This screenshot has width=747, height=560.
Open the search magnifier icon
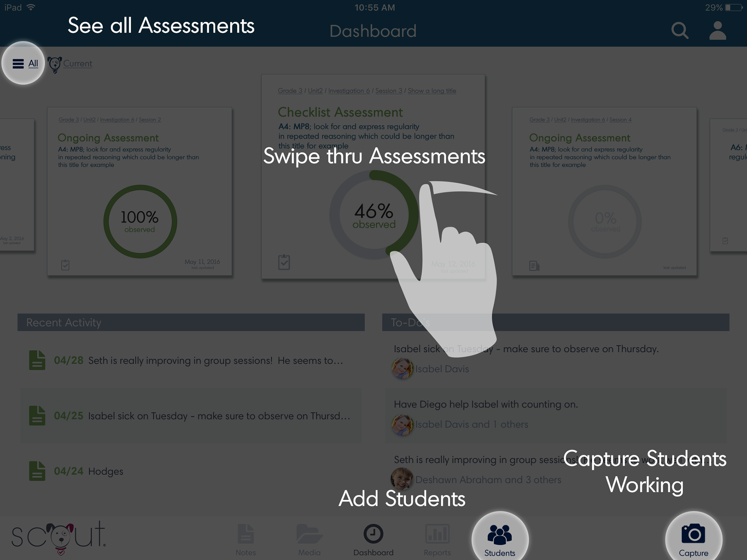point(679,30)
